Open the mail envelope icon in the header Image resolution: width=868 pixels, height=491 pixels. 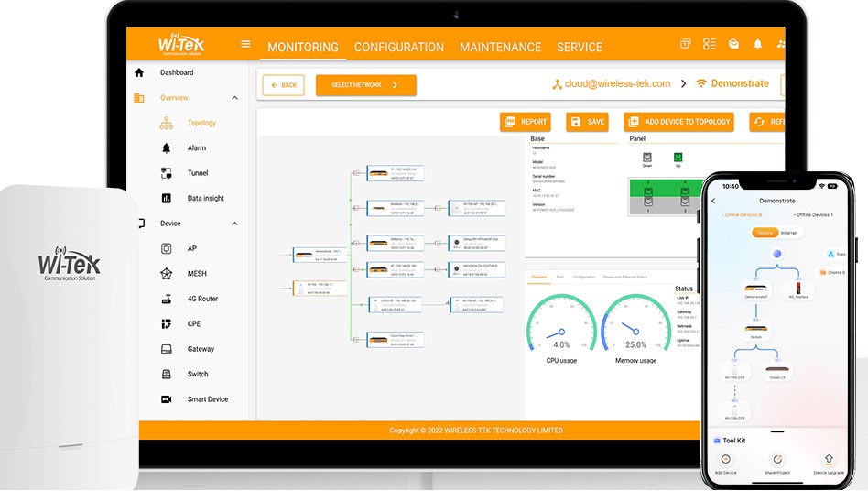point(733,44)
